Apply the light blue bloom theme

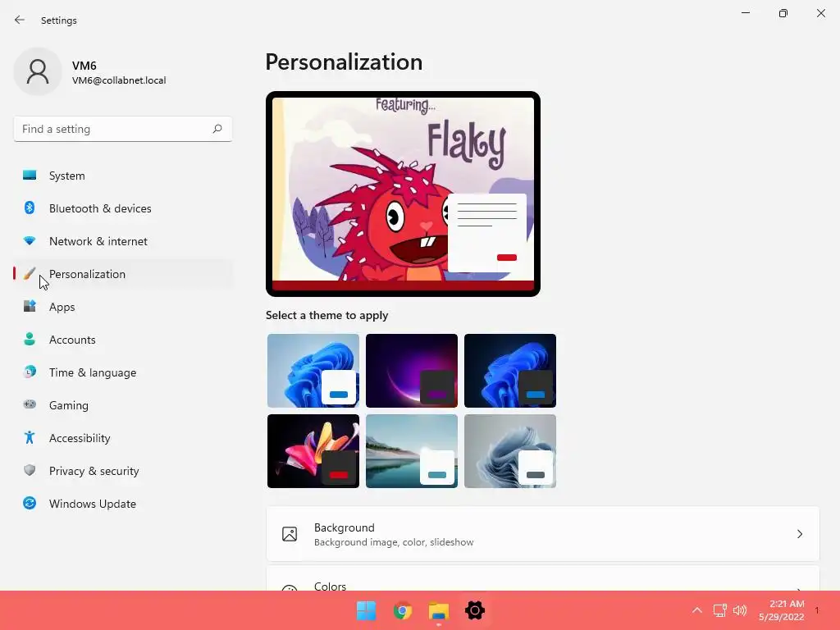click(313, 371)
